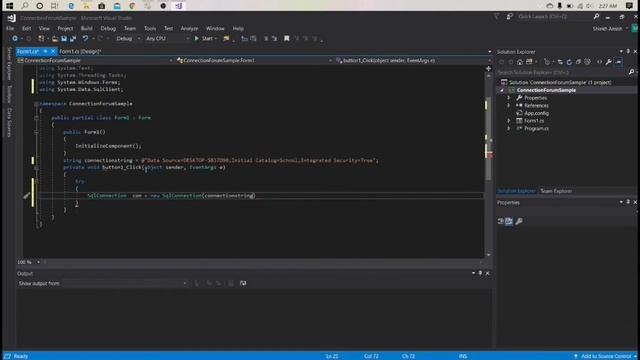Open the button1_Click member dropdown

point(413,60)
